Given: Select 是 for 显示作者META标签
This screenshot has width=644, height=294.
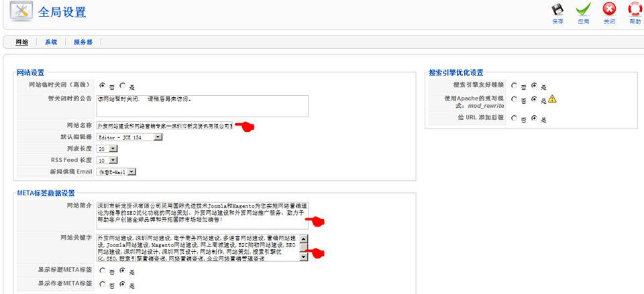Looking at the screenshot, I should [x=122, y=284].
